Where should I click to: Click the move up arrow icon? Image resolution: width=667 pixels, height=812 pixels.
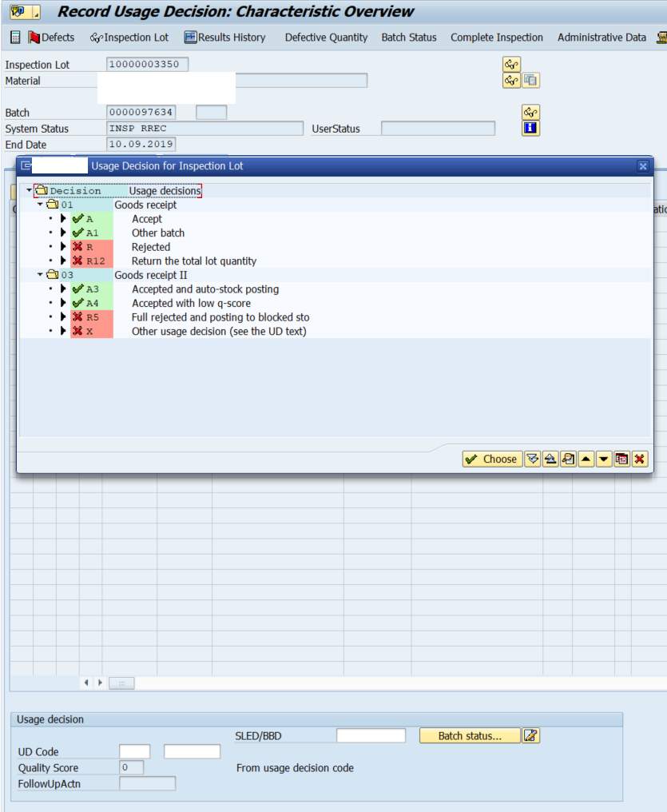click(x=586, y=459)
